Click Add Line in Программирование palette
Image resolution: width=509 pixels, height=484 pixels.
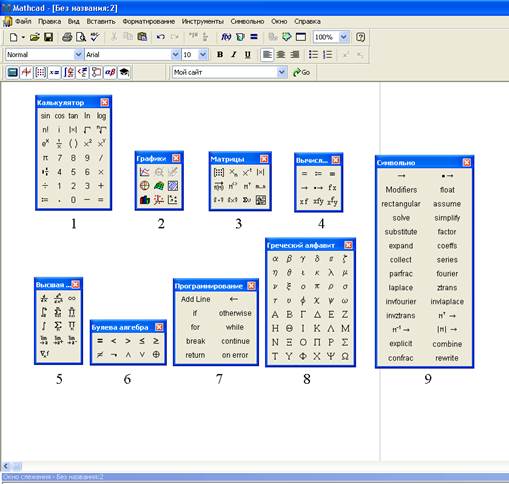coord(196,299)
